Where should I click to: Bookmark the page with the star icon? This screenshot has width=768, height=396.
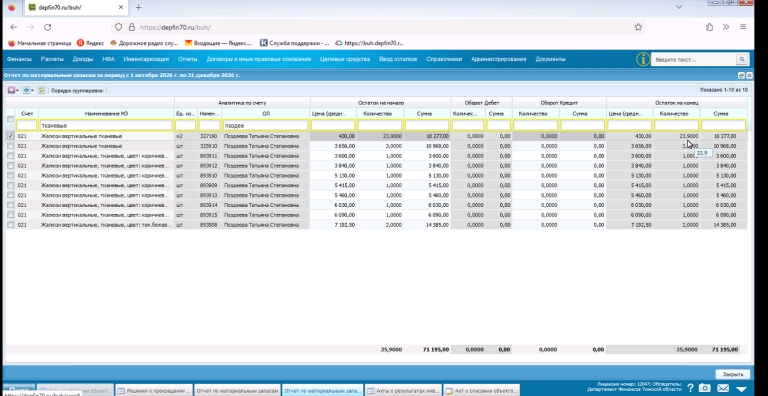(638, 27)
